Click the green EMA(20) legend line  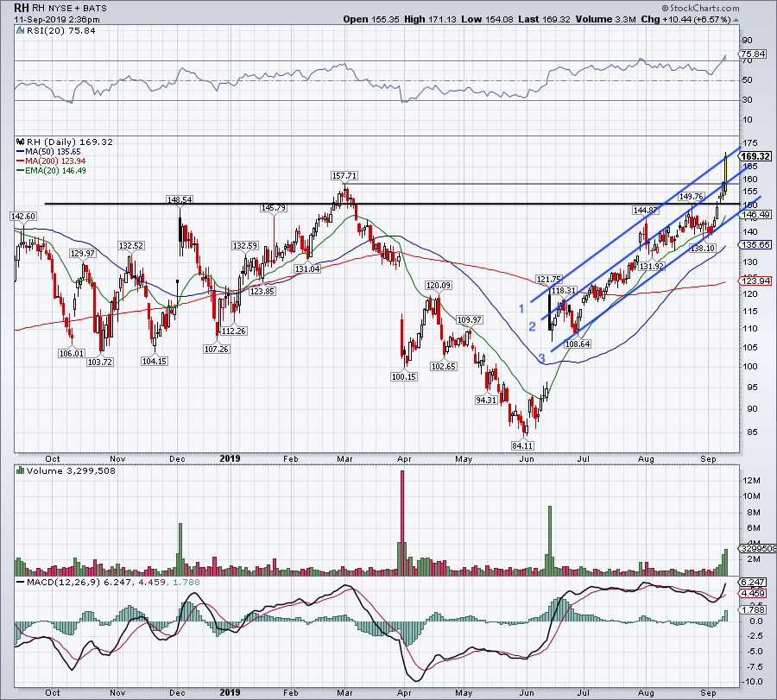click(20, 171)
